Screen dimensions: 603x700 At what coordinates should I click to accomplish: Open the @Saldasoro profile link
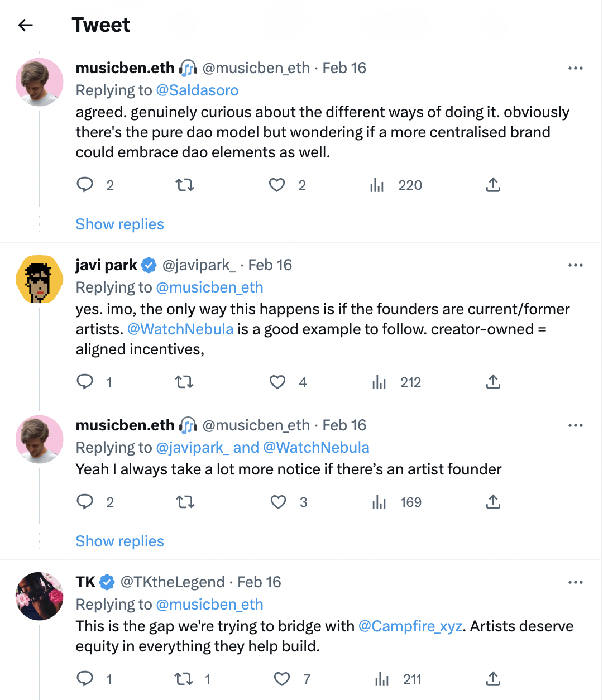(x=197, y=90)
